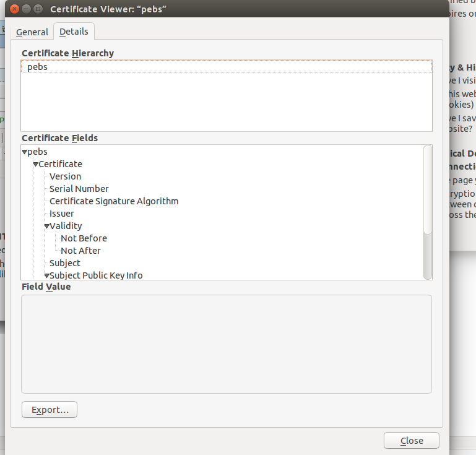Select the Not Before field
This screenshot has height=455, width=476.
[x=84, y=238]
